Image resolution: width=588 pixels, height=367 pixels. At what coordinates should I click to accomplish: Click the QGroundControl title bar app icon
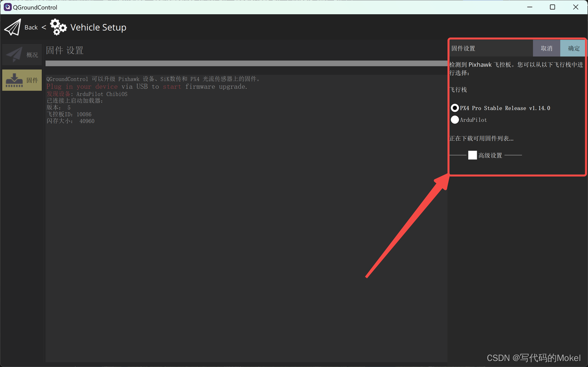tap(7, 7)
